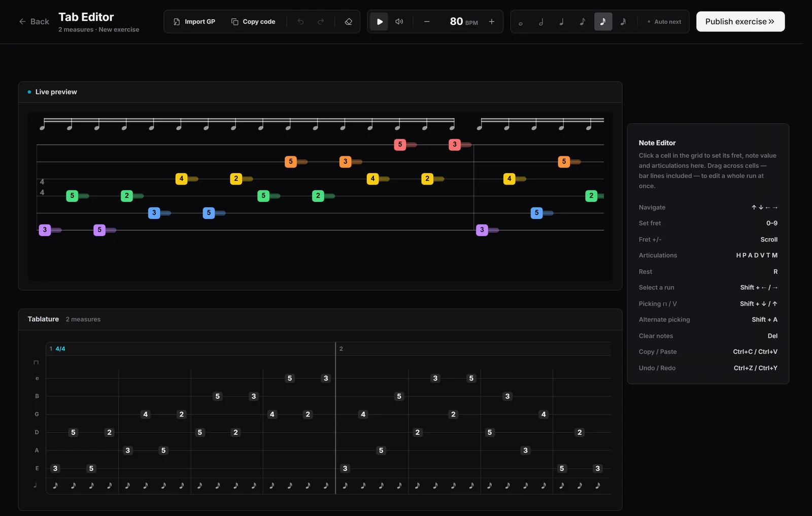Click the speaker volume icon
Image resolution: width=812 pixels, height=516 pixels.
(399, 22)
